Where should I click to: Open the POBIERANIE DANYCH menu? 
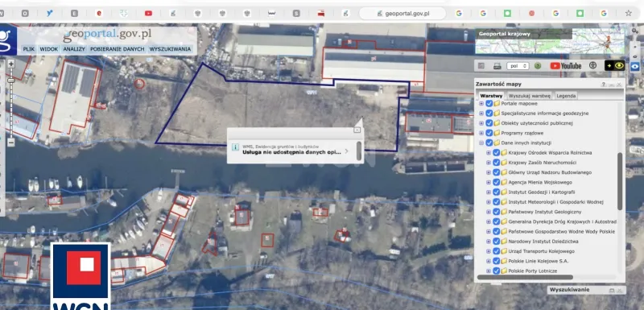point(118,49)
